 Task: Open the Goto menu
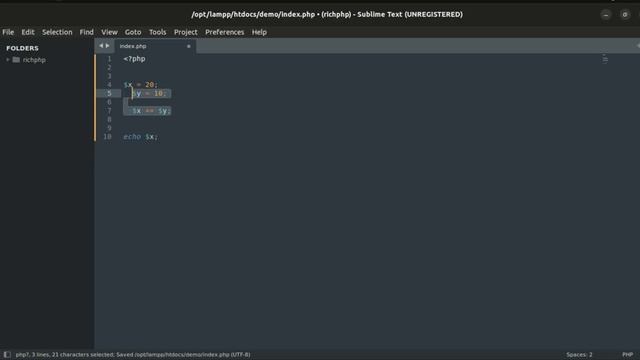pyautogui.click(x=133, y=32)
